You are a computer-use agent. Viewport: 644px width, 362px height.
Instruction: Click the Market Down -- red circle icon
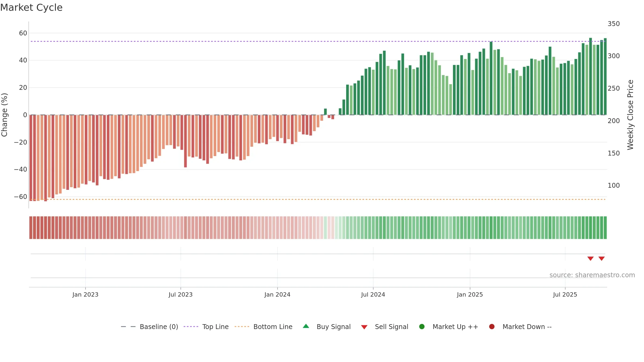pyautogui.click(x=492, y=327)
